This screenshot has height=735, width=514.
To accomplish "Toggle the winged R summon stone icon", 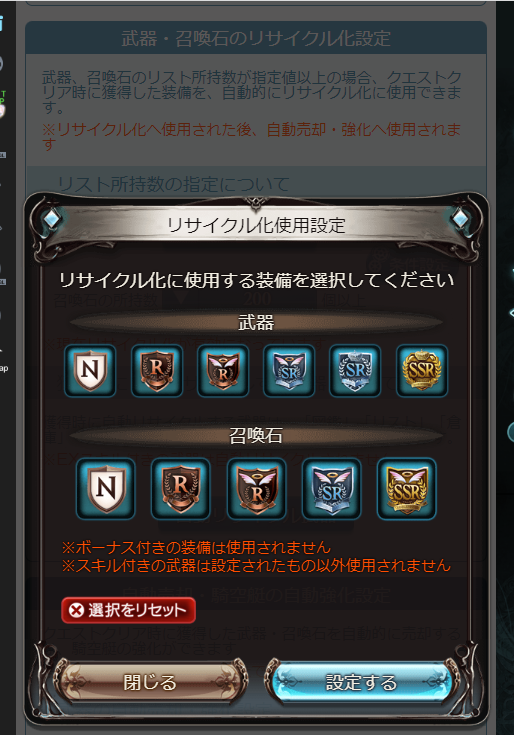I will pyautogui.click(x=256, y=488).
